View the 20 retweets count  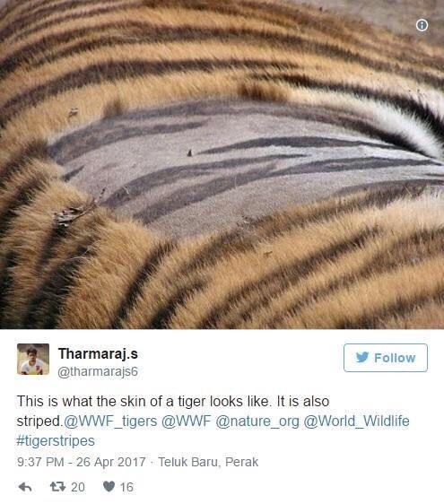pyautogui.click(x=78, y=487)
